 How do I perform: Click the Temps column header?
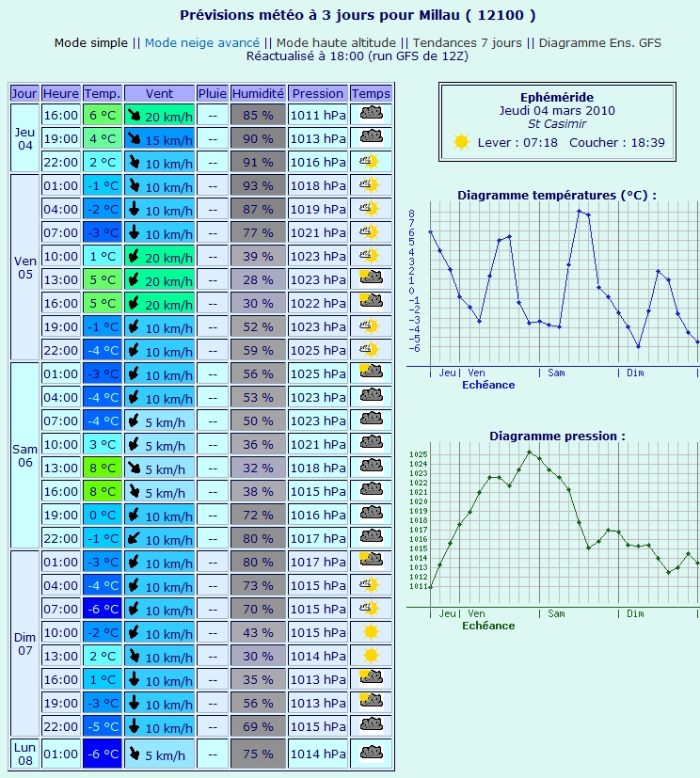tap(371, 93)
